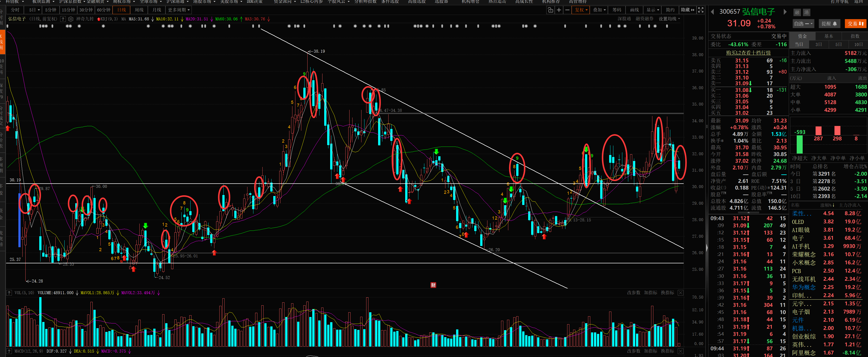Go to previous stock arrow

coord(712,12)
